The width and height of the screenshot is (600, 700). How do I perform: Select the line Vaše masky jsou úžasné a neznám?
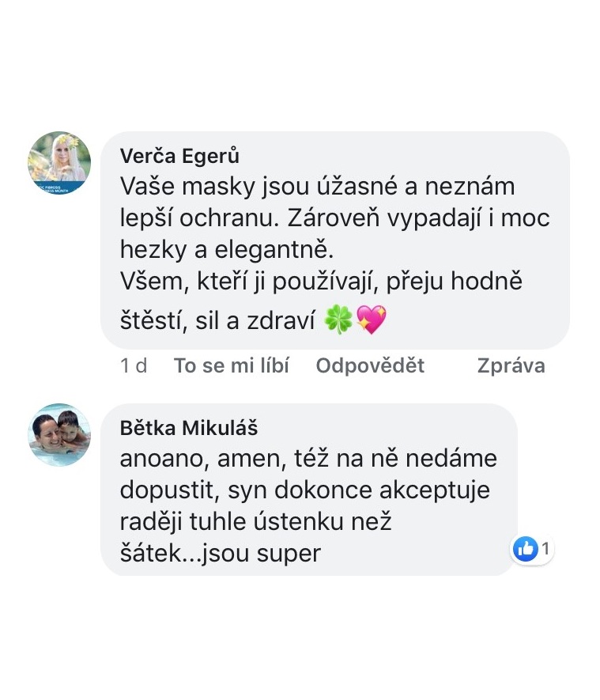pos(317,186)
